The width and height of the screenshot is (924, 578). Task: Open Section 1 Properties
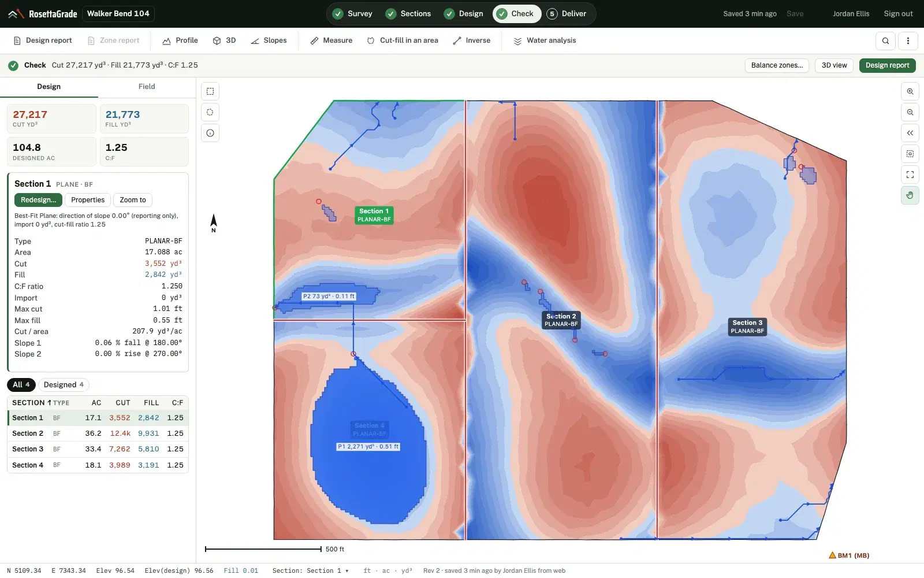tap(88, 200)
